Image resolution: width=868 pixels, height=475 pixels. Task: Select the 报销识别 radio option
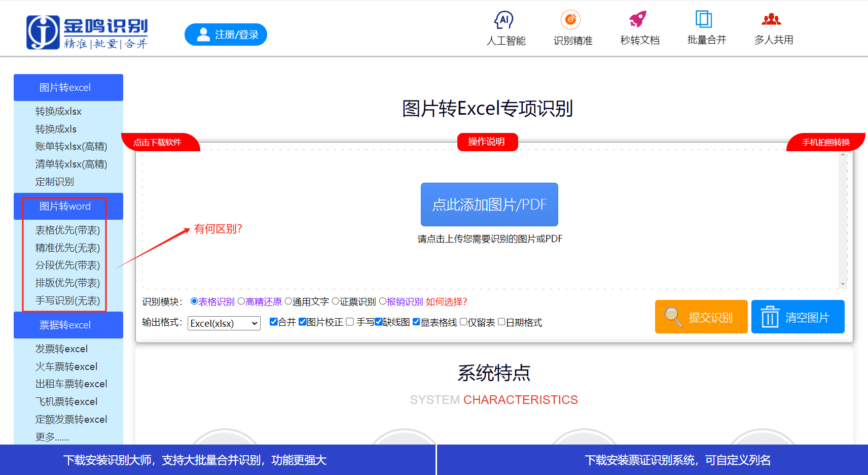coord(382,301)
